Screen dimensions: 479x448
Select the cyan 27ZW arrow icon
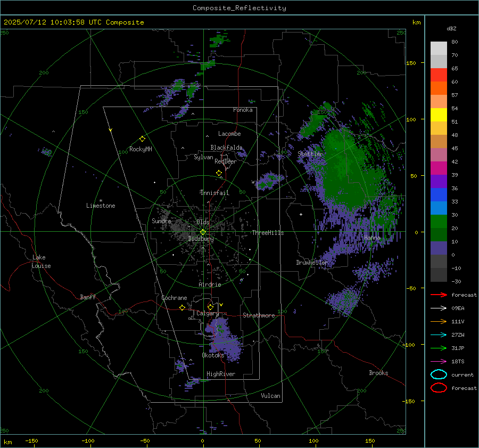click(x=439, y=335)
